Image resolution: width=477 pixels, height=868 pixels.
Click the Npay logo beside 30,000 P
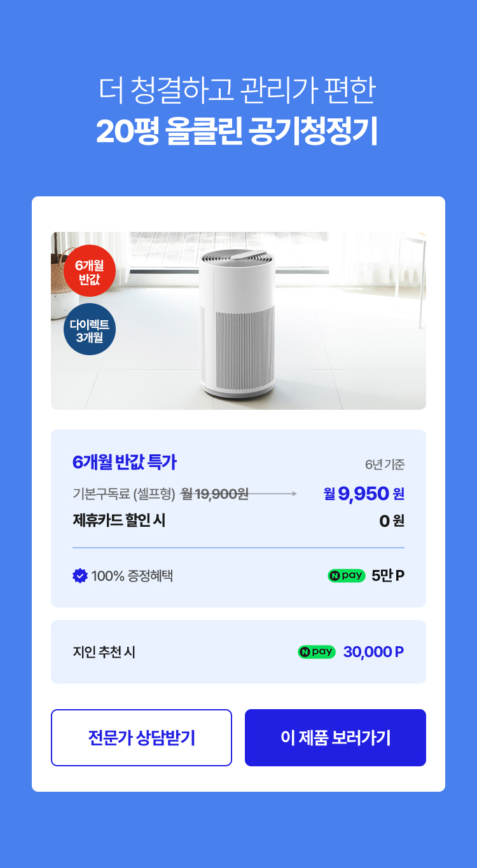(x=317, y=652)
